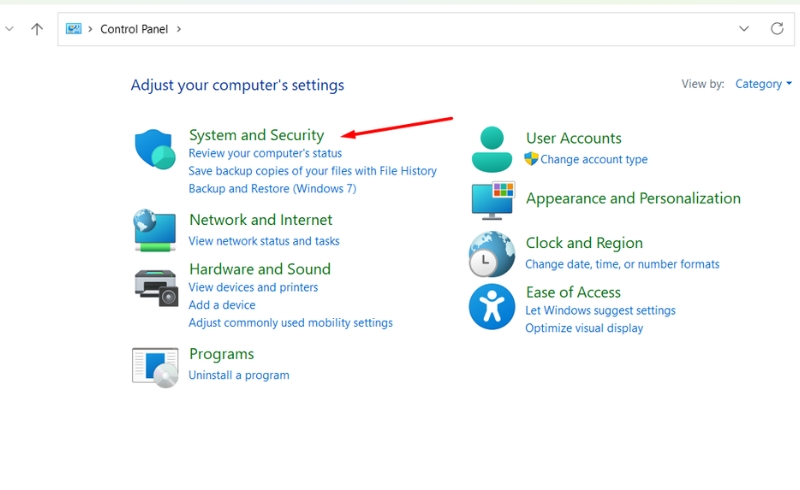Open the View by Category dropdown
The width and height of the screenshot is (800, 490).
point(763,84)
